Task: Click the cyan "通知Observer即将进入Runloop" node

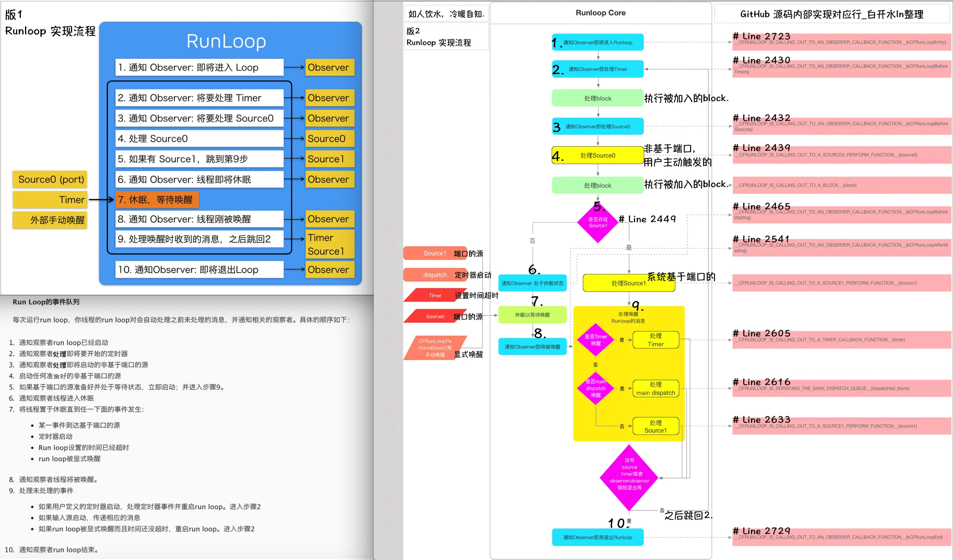Action: pyautogui.click(x=598, y=43)
